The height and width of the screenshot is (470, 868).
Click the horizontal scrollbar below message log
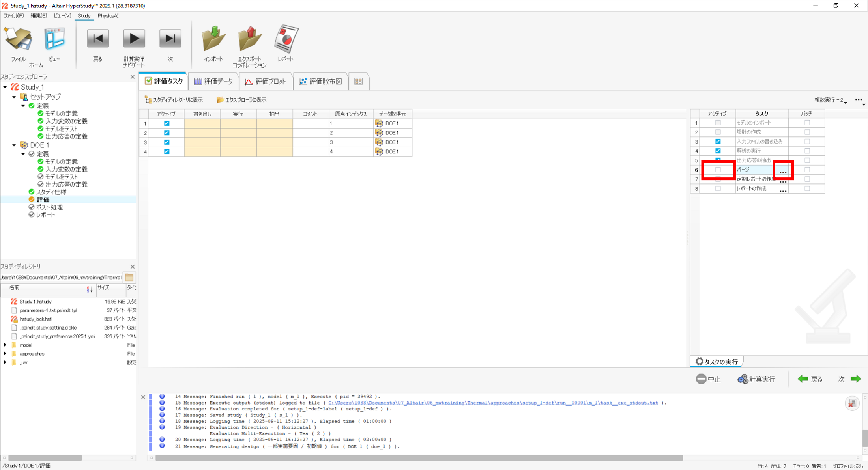418,458
